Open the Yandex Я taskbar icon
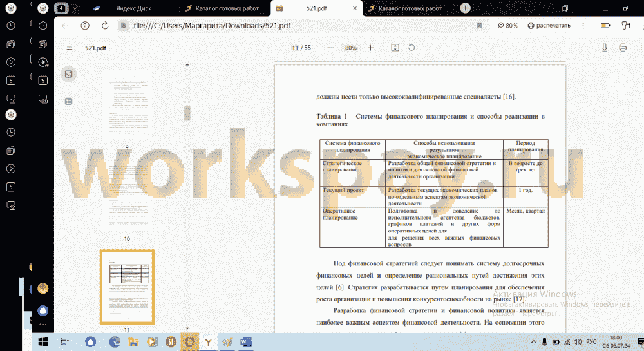644x351 pixels. (171, 341)
